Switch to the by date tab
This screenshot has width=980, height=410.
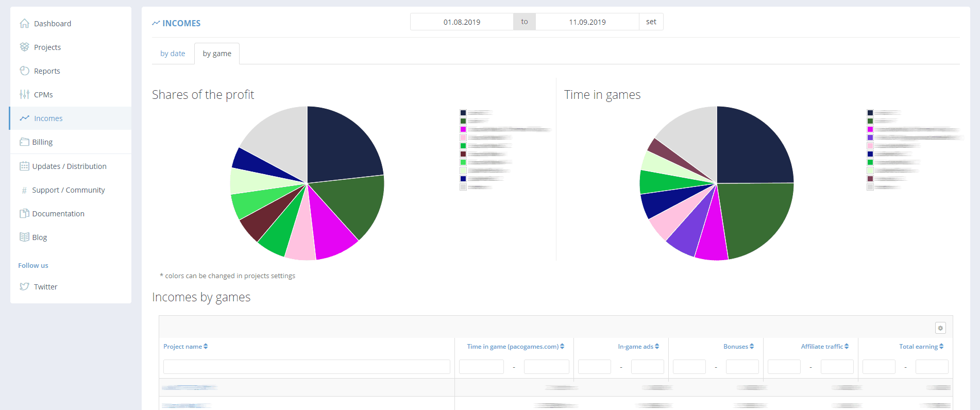pos(173,54)
